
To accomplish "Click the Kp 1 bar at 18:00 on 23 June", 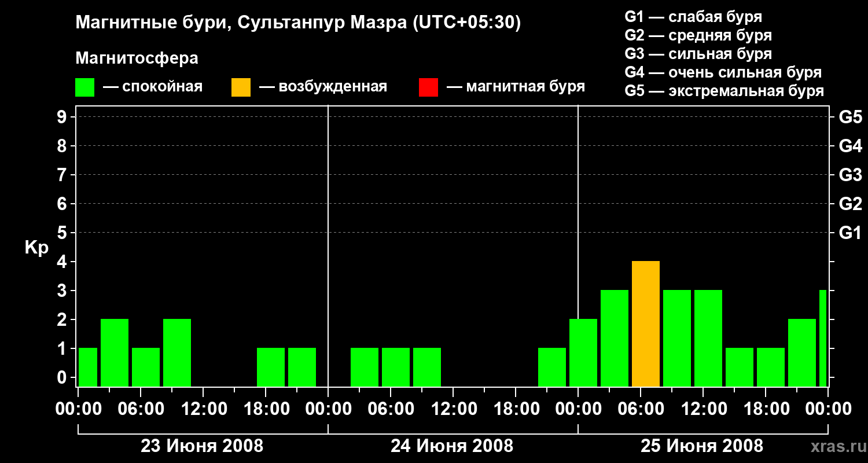I will [x=271, y=368].
